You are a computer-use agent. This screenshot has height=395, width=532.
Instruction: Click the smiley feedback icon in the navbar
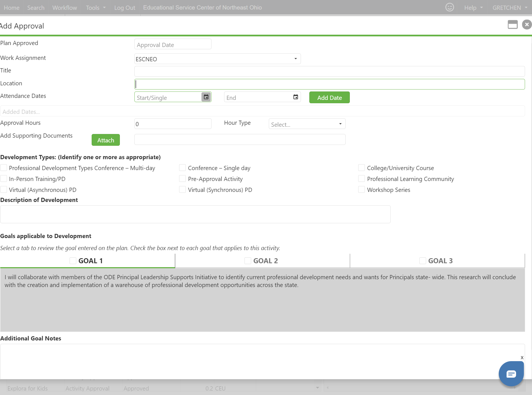pyautogui.click(x=450, y=7)
